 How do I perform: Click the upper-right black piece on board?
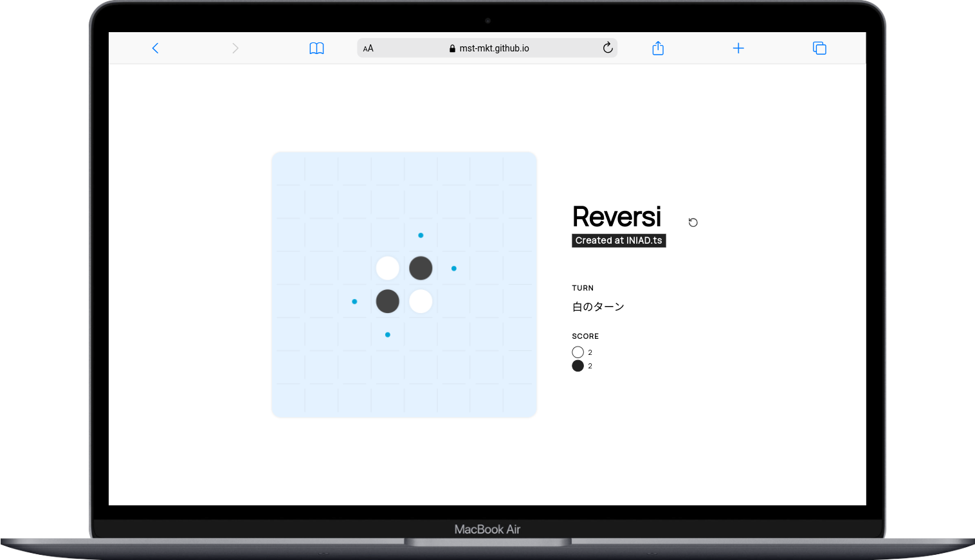point(421,268)
